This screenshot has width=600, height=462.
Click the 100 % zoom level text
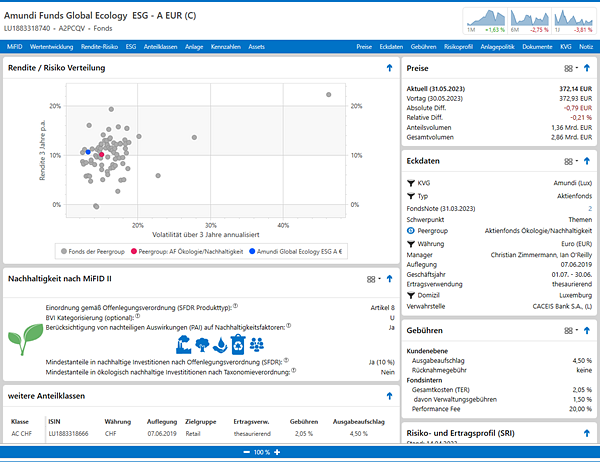point(262,452)
